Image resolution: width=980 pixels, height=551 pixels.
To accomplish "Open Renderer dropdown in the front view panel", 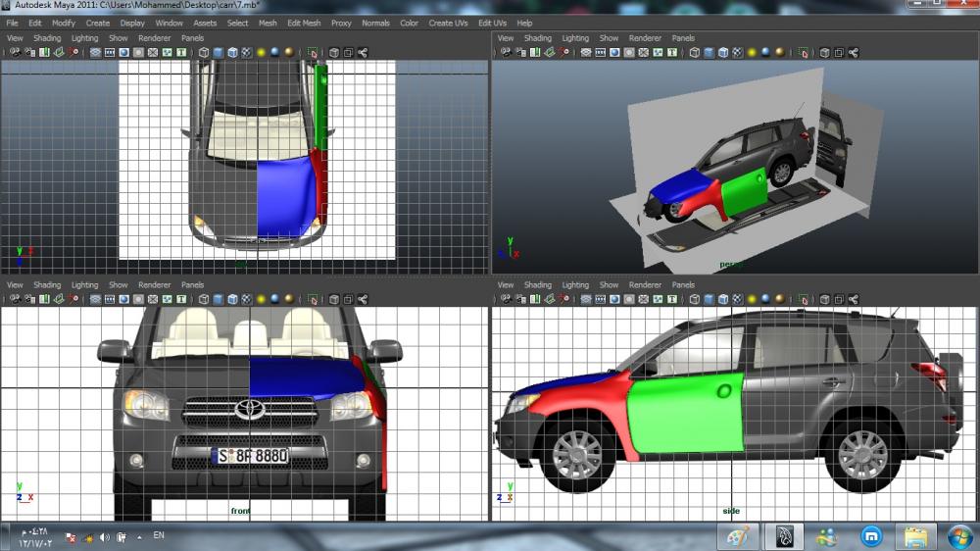I will pos(154,285).
